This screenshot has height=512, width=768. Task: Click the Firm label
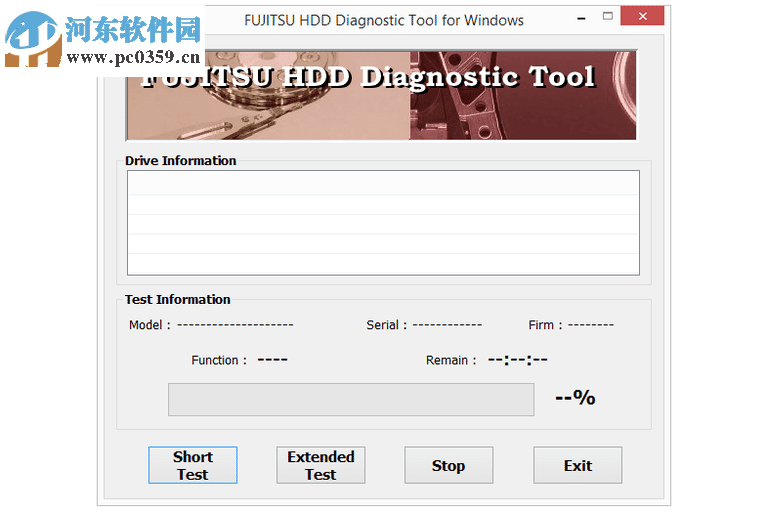pyautogui.click(x=545, y=325)
